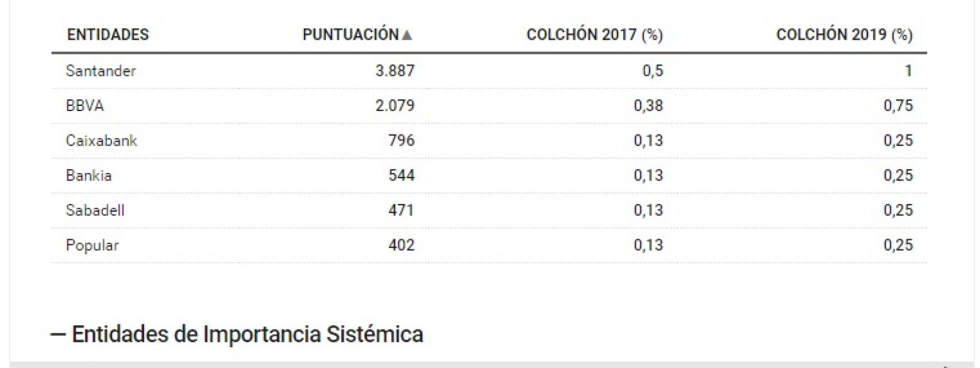Click the Bankia entity name
The image size is (980, 368).
coord(88,175)
